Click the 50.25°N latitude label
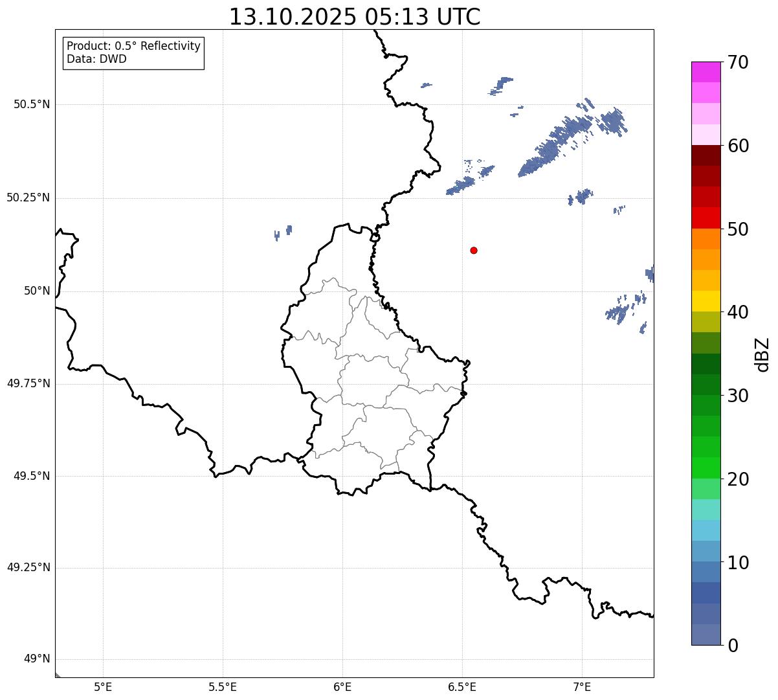778x700 pixels. [x=28, y=198]
